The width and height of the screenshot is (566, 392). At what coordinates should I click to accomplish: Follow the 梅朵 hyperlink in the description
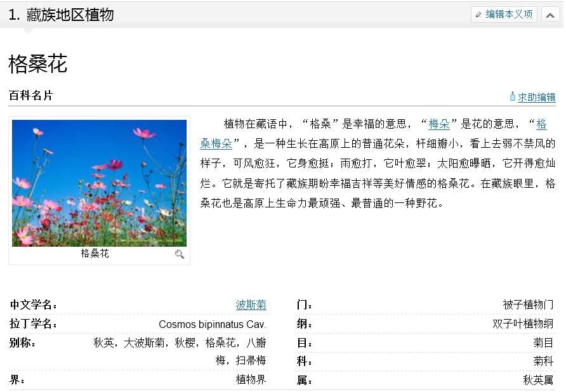click(x=439, y=124)
